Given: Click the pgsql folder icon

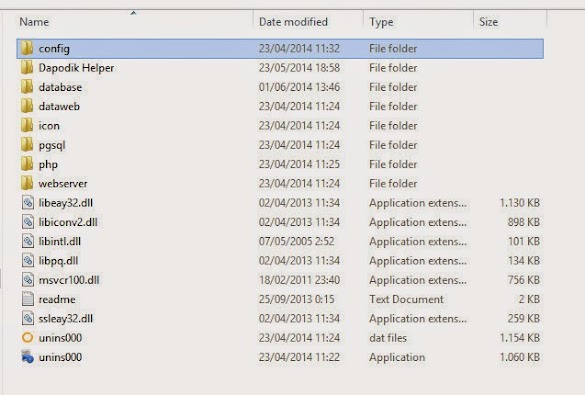Looking at the screenshot, I should pyautogui.click(x=27, y=145).
